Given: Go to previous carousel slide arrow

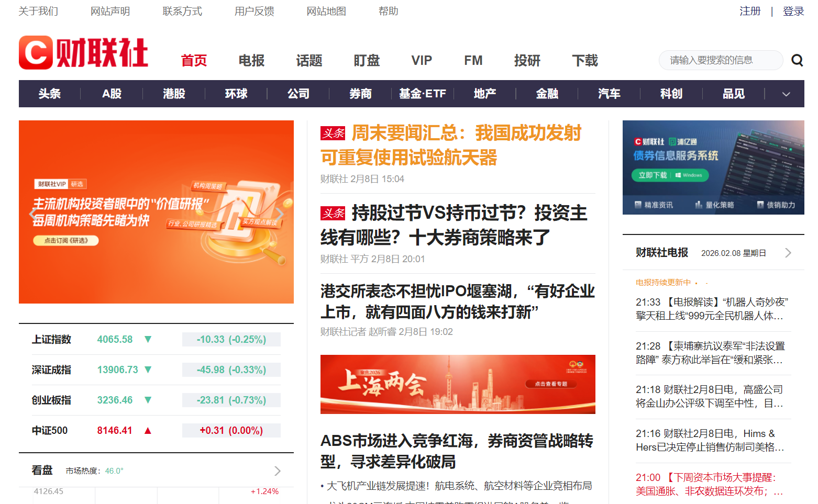Looking at the screenshot, I should tap(33, 214).
